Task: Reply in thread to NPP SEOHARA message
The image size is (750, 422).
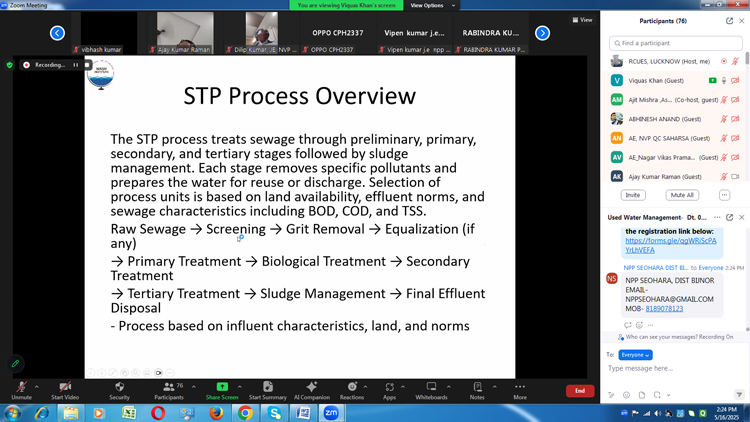Action: click(x=628, y=325)
